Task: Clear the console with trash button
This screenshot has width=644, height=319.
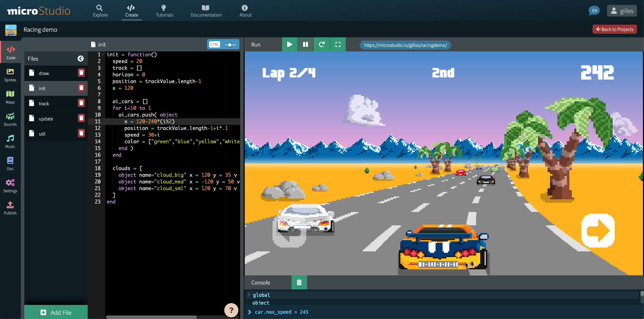Action: pos(299,282)
